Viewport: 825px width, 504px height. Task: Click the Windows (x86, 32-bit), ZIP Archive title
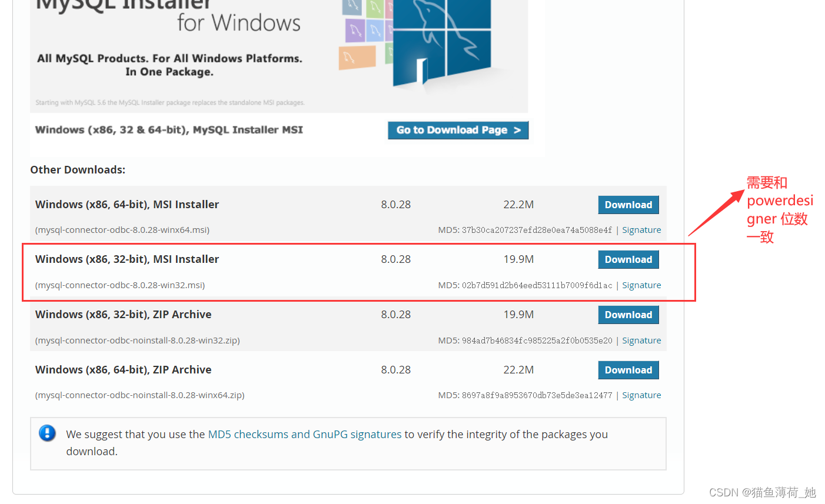pos(124,315)
